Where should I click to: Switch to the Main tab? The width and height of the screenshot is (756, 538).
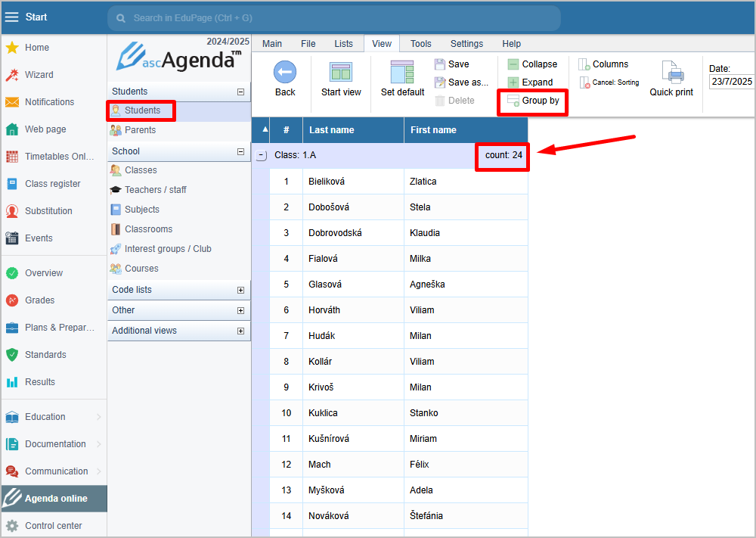[272, 44]
